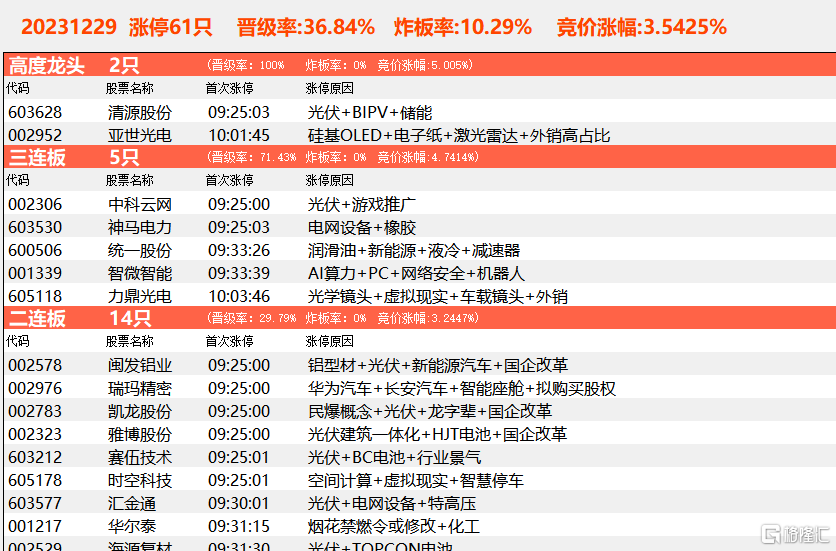Click the 三连板 section header
Screen dimensions: 836x551
[420, 157]
